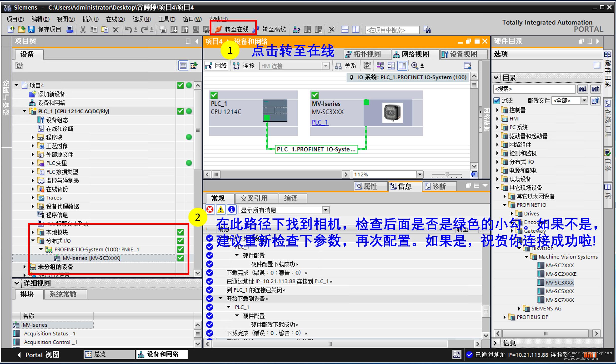Show errors with the red error filter icon
616x364 pixels.
pos(210,209)
